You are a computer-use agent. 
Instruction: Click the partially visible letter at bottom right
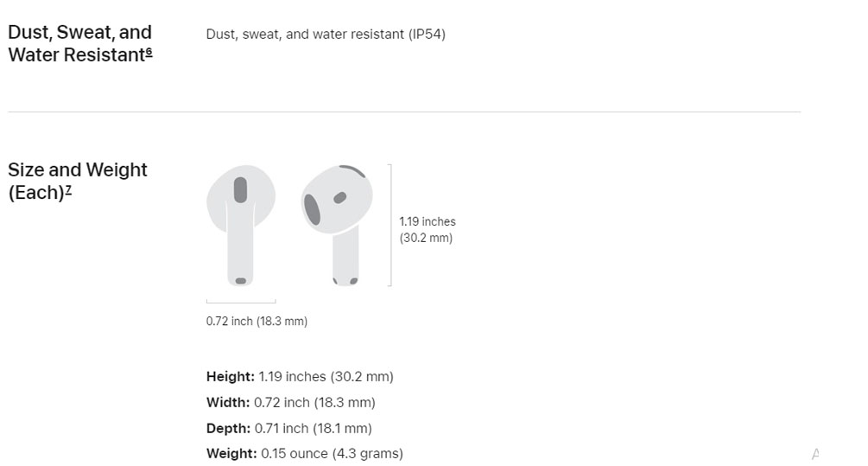coord(814,454)
